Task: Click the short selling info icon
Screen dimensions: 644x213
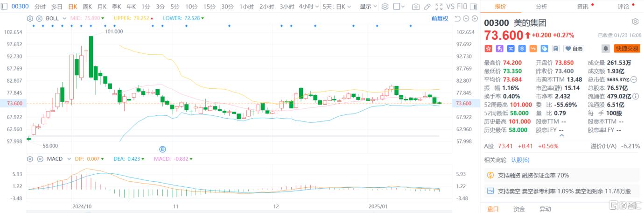Action: tap(490, 191)
